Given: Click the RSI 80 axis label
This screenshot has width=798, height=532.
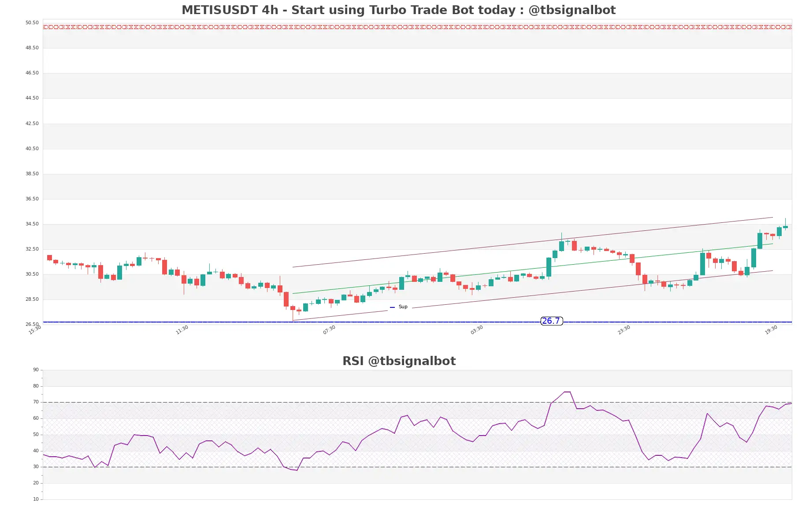Looking at the screenshot, I should coord(36,386).
